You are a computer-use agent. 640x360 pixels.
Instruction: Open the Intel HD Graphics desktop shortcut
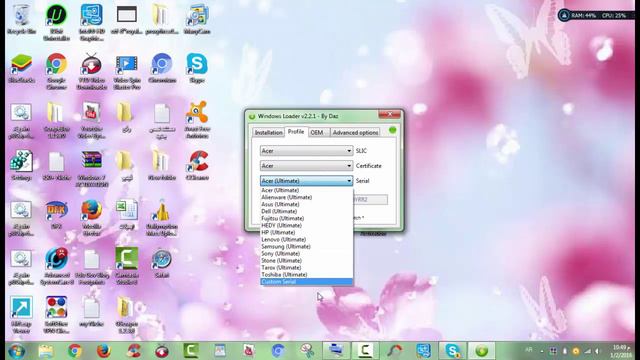click(x=91, y=22)
